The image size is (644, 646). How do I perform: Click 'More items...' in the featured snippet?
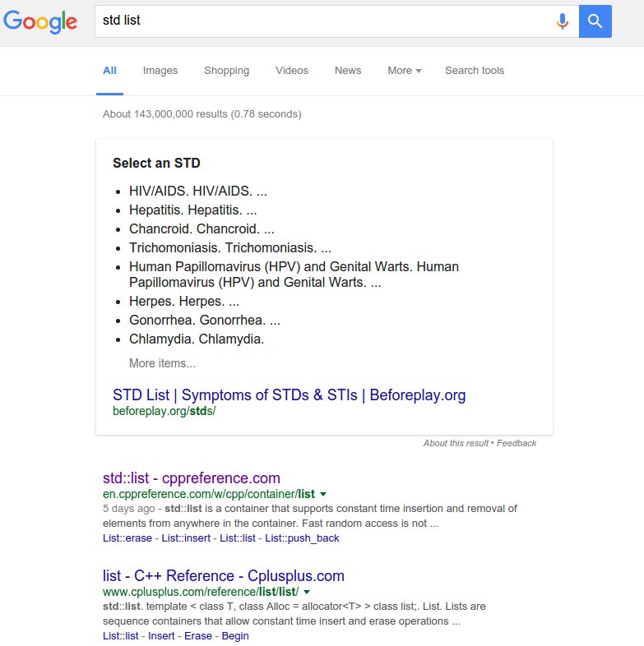[x=162, y=363]
